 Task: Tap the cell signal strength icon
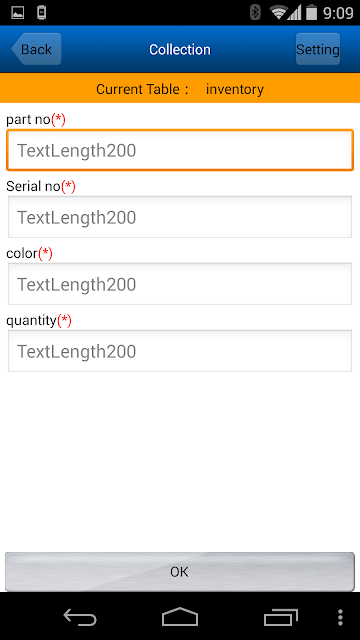click(x=295, y=13)
